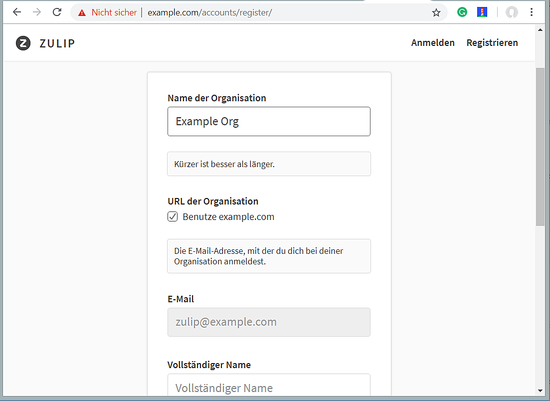550x401 pixels.
Task: Click the scrollbar down arrow
Action: click(x=540, y=390)
